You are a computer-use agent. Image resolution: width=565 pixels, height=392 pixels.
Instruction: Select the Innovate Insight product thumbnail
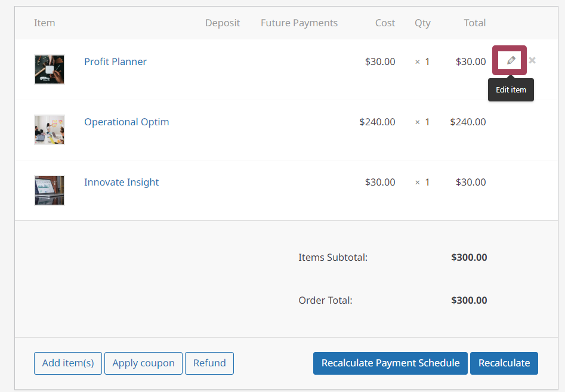point(50,190)
